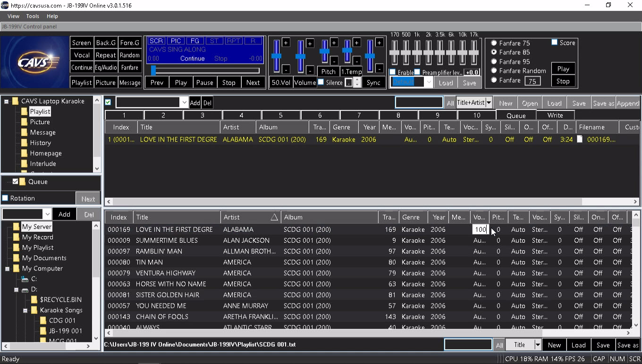Click the Vocal button

click(x=82, y=55)
